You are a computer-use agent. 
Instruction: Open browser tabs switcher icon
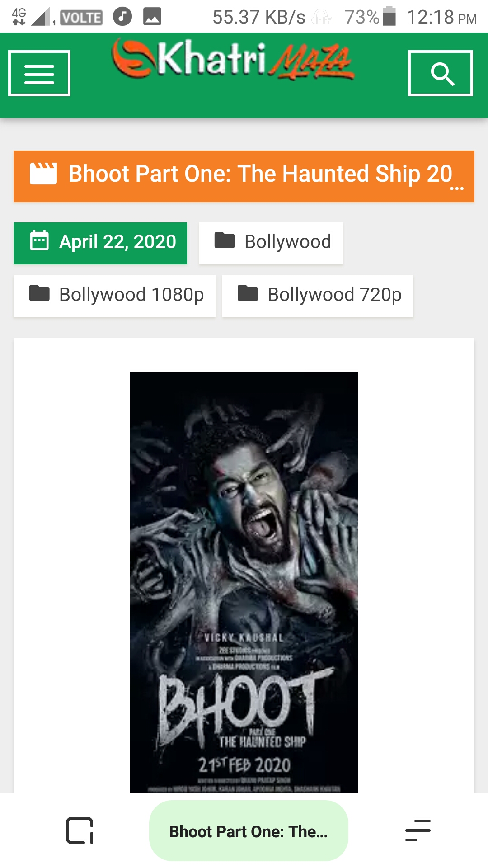coord(80,830)
